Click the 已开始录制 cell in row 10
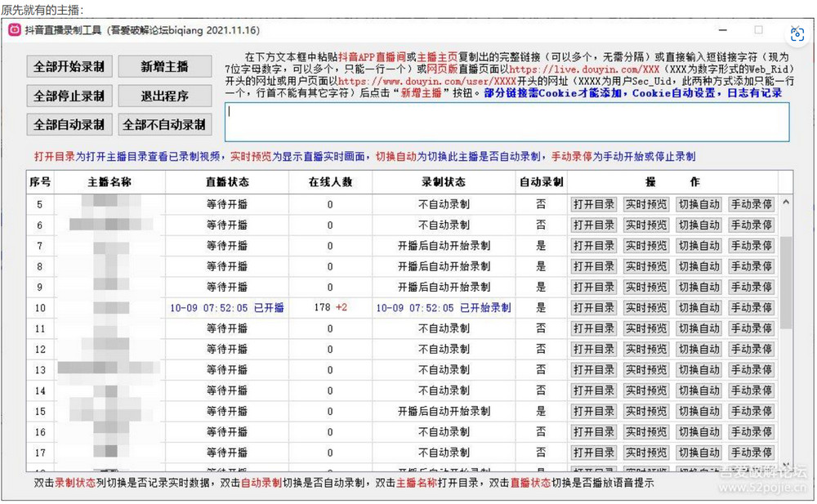This screenshot has height=504, width=817. coord(444,307)
